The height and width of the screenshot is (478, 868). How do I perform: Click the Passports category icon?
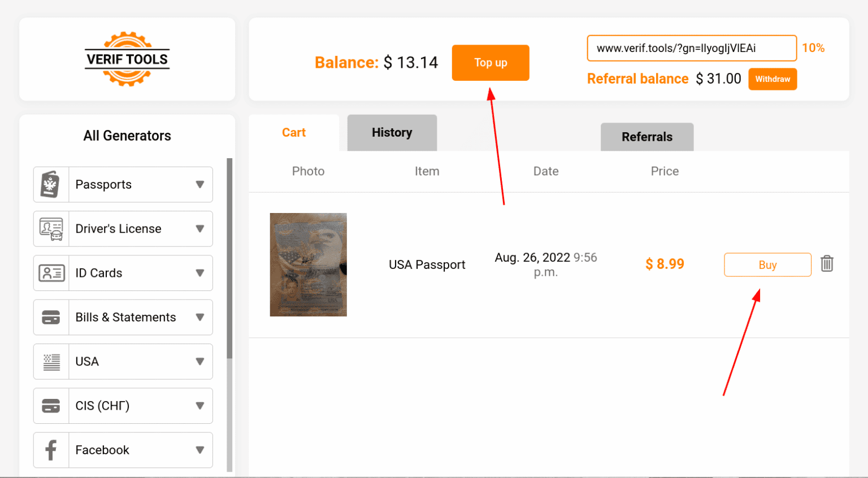[x=51, y=184]
